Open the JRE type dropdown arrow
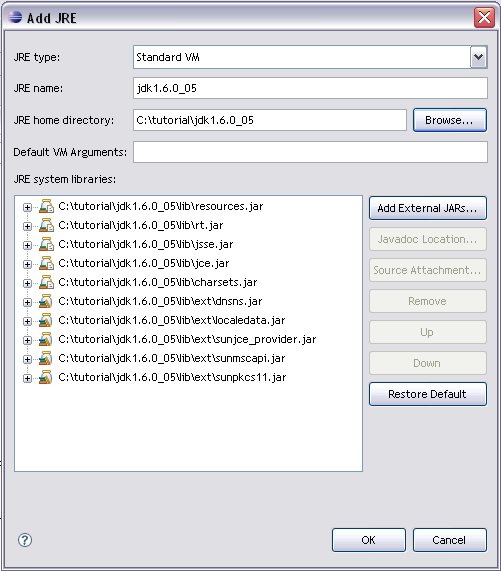Viewport: 501px width, 571px height. [478, 57]
